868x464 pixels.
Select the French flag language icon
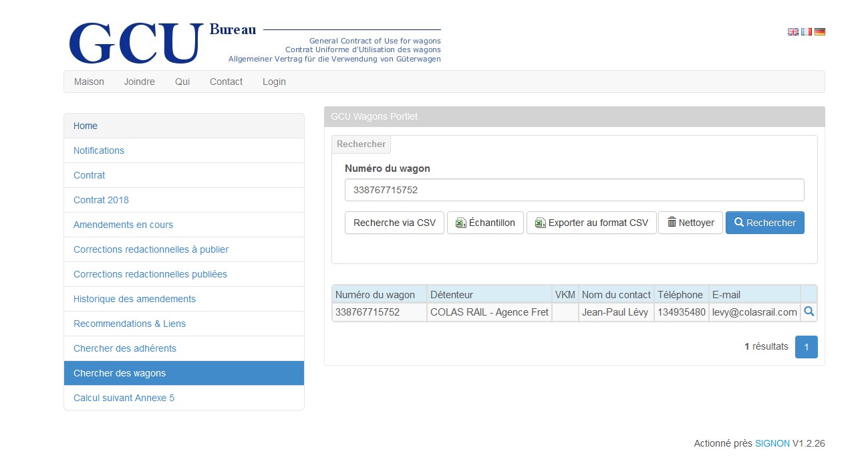pos(807,31)
